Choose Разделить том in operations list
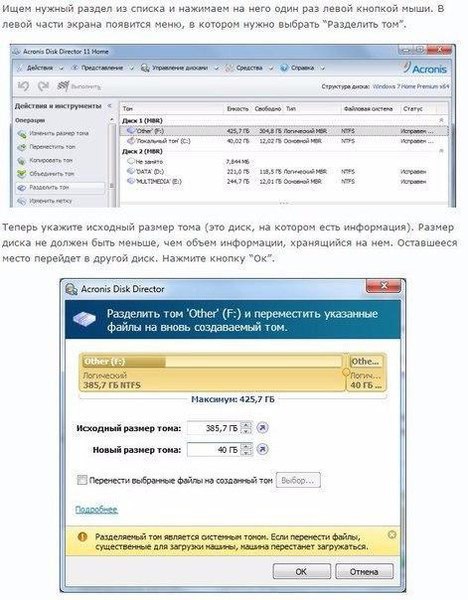This screenshot has height=600, width=468. click(60, 188)
